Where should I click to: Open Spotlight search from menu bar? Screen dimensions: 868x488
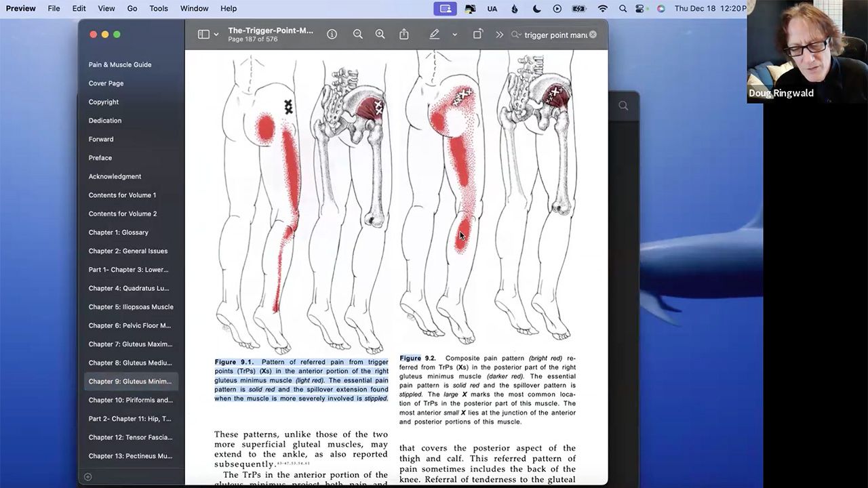623,8
